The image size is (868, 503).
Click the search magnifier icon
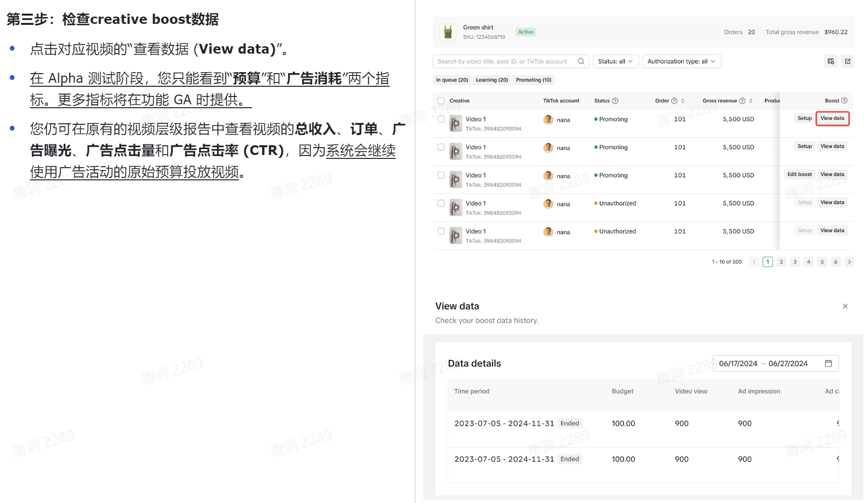pos(581,61)
